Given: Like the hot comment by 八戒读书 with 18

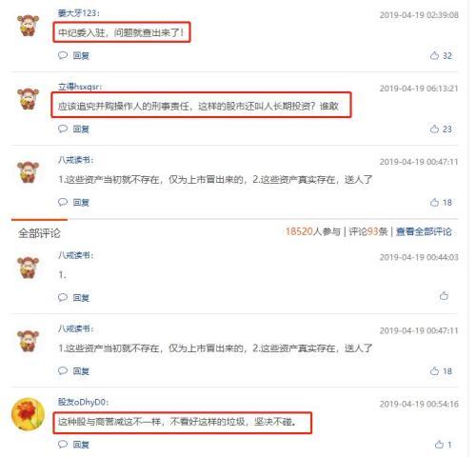Looking at the screenshot, I should (x=434, y=202).
